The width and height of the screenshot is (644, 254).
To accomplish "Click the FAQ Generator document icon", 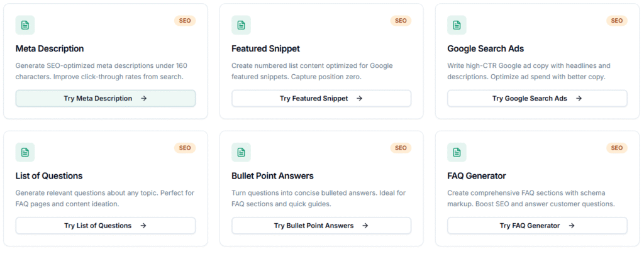I will pyautogui.click(x=457, y=152).
